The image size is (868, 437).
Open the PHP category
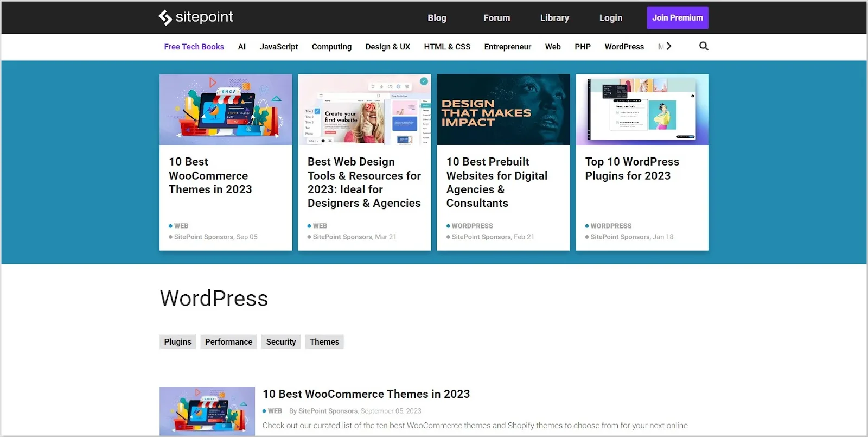[583, 47]
